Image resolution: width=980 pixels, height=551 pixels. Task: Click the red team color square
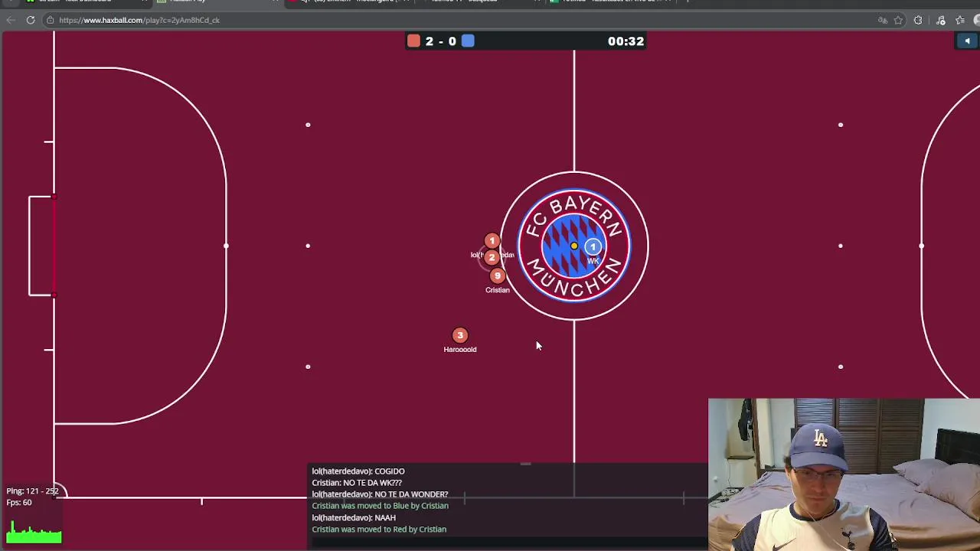[x=413, y=41]
